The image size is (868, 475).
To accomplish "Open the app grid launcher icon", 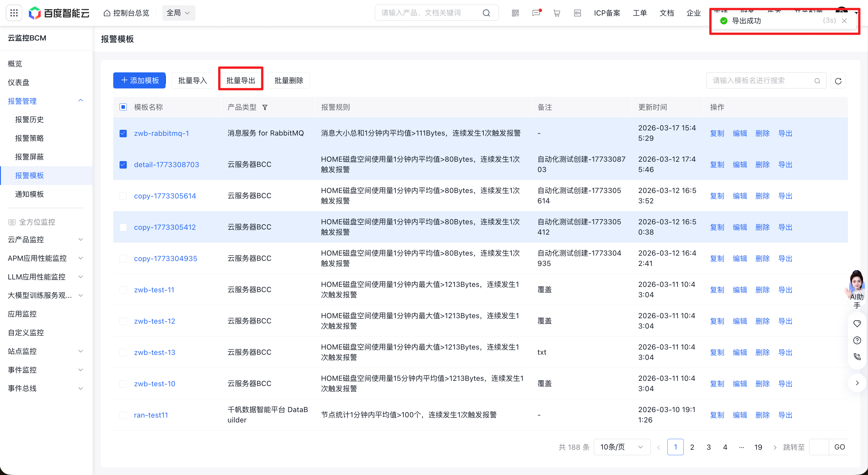I will (14, 13).
